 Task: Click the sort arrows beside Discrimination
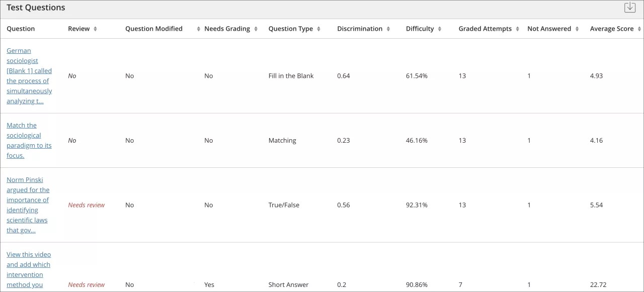click(388, 29)
